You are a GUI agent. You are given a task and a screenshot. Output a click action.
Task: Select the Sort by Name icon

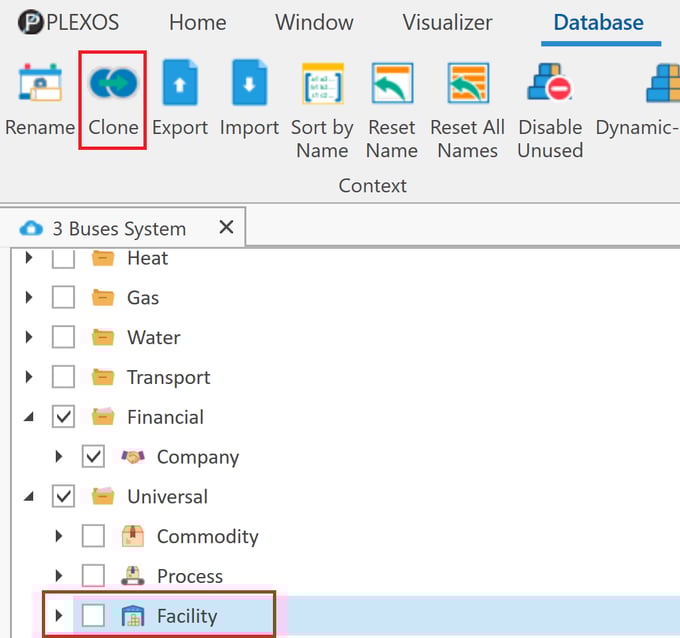pos(322,85)
